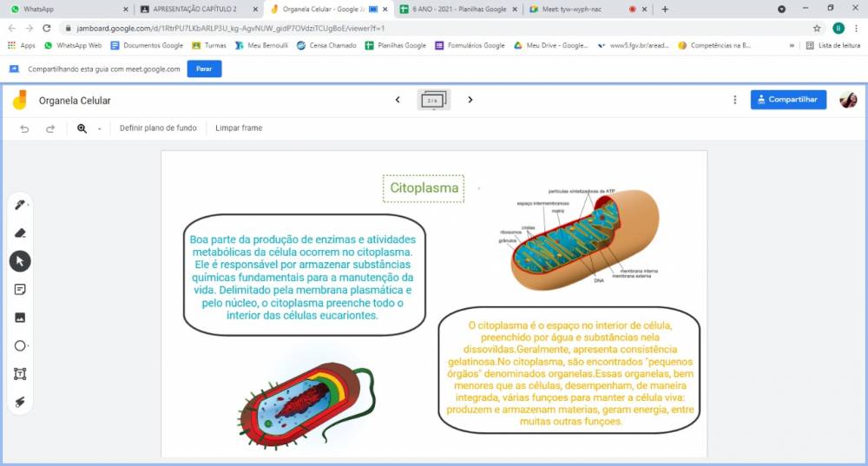
Task: Undo the last action
Action: pos(24,128)
